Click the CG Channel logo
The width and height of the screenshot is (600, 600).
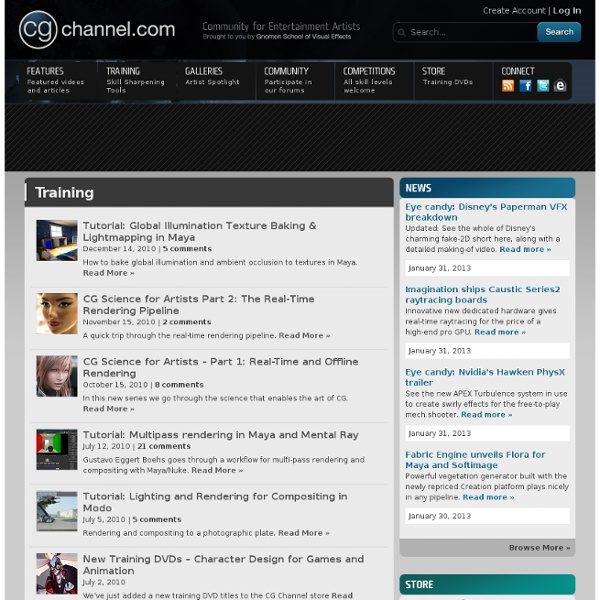(97, 29)
